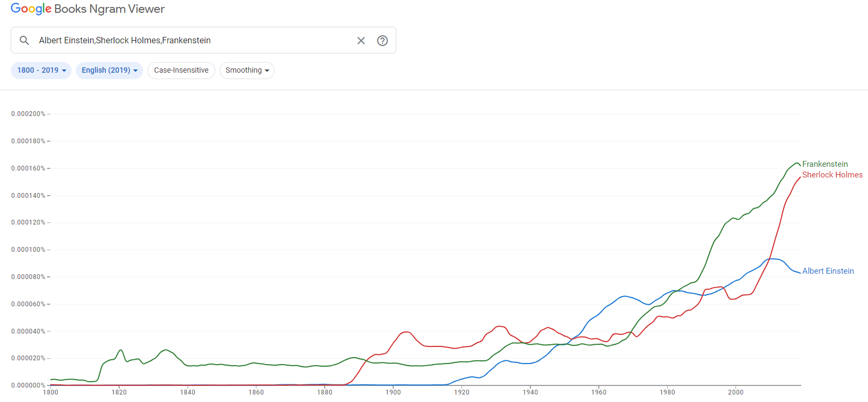Click the clear (X) icon in search bar
868x402 pixels.
(x=361, y=40)
